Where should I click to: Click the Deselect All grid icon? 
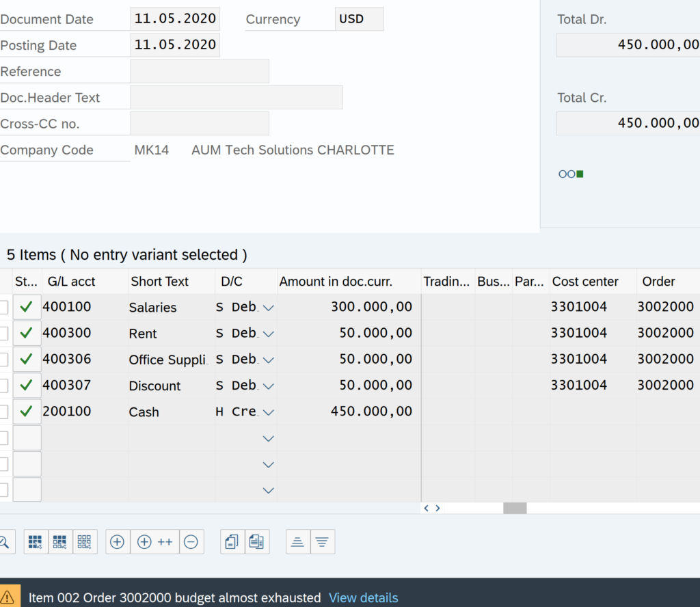(x=84, y=542)
